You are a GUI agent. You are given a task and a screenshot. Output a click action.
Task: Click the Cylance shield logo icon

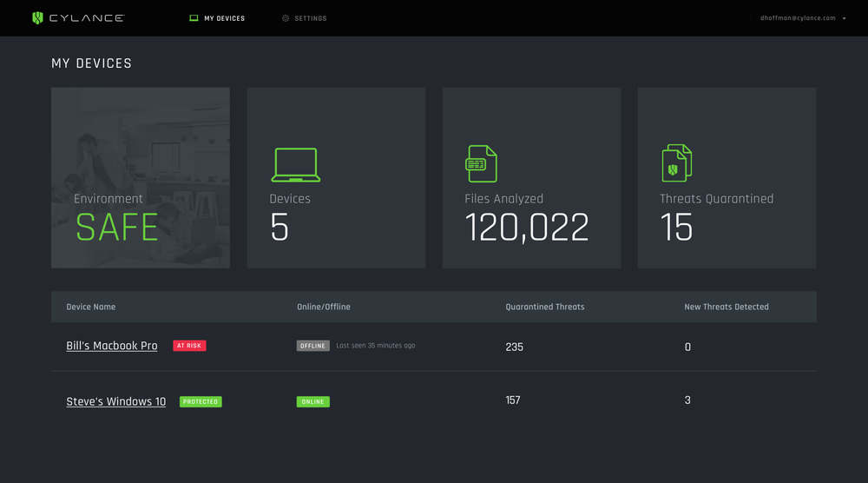37,17
